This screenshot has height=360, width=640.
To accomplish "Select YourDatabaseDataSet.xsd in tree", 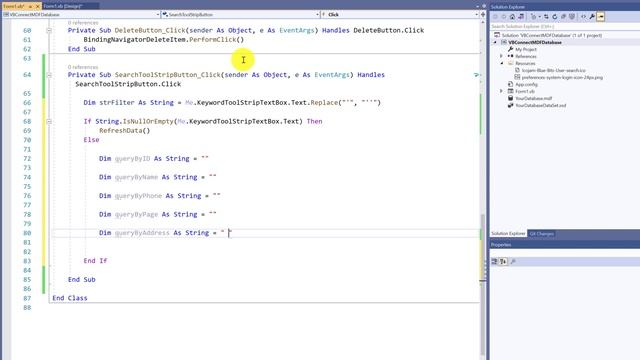I will pyautogui.click(x=540, y=105).
